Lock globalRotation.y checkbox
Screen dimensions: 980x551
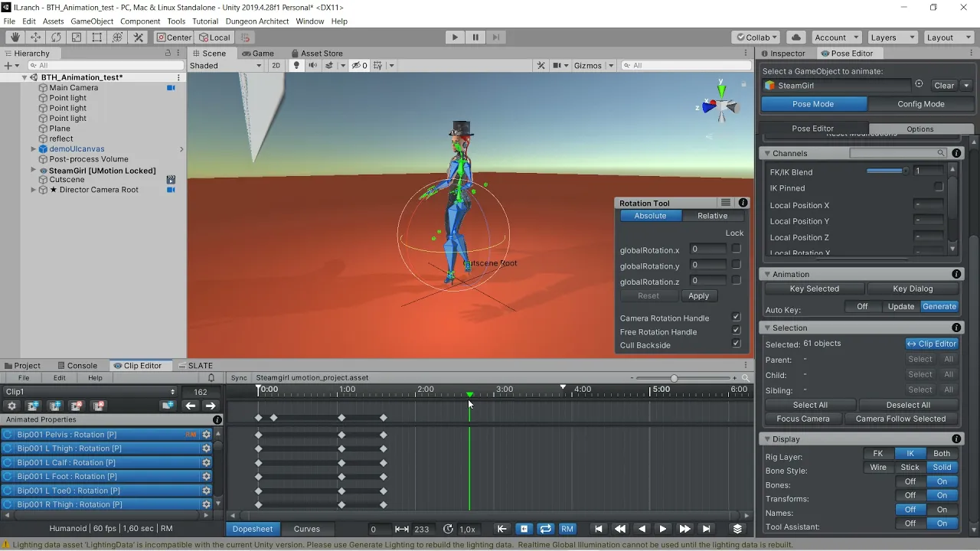point(736,265)
